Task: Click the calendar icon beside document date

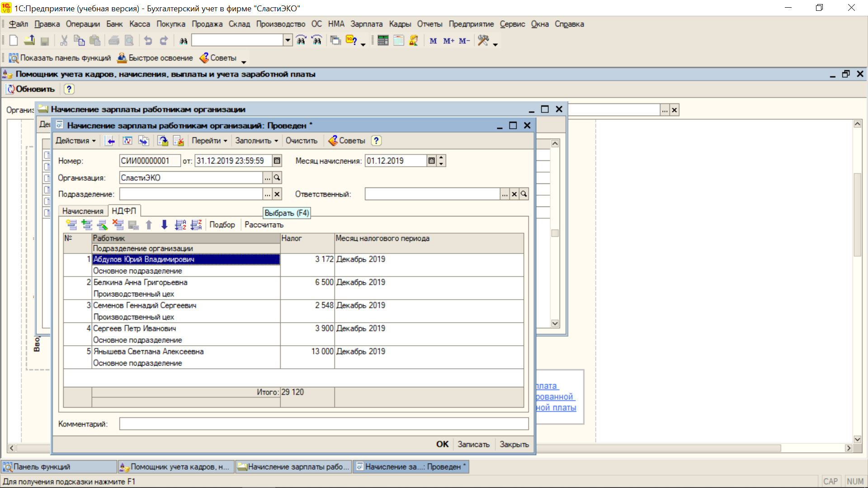Action: [277, 160]
